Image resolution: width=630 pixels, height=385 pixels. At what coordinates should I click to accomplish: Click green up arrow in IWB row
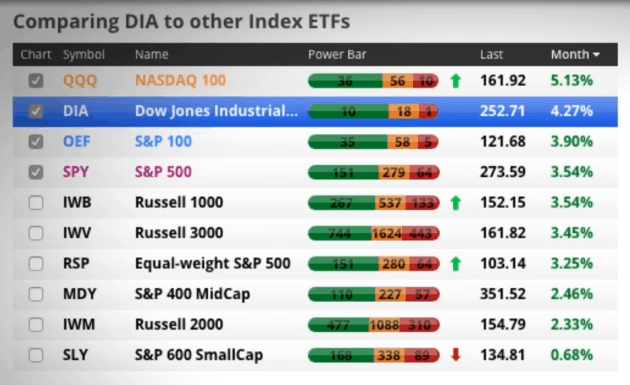(455, 203)
